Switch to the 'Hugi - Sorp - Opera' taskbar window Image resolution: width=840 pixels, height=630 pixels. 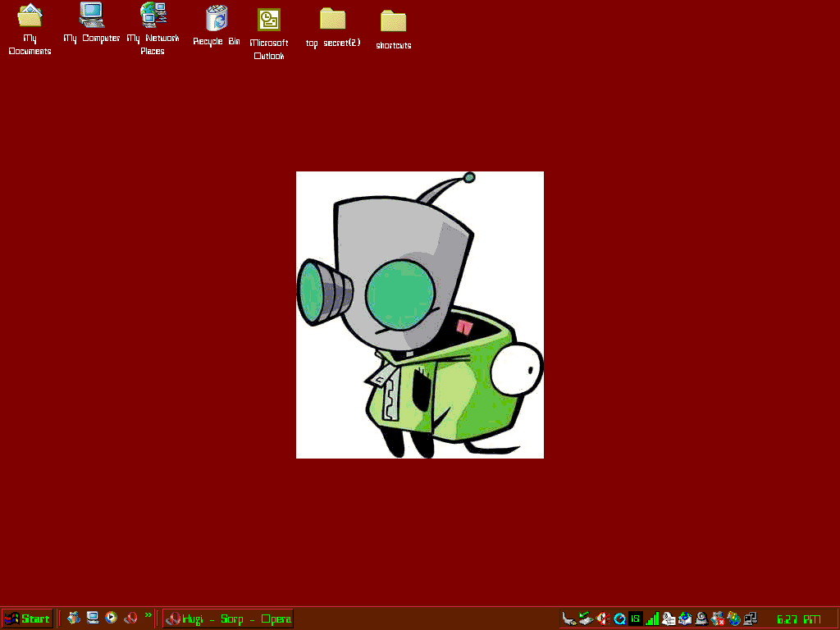click(228, 619)
